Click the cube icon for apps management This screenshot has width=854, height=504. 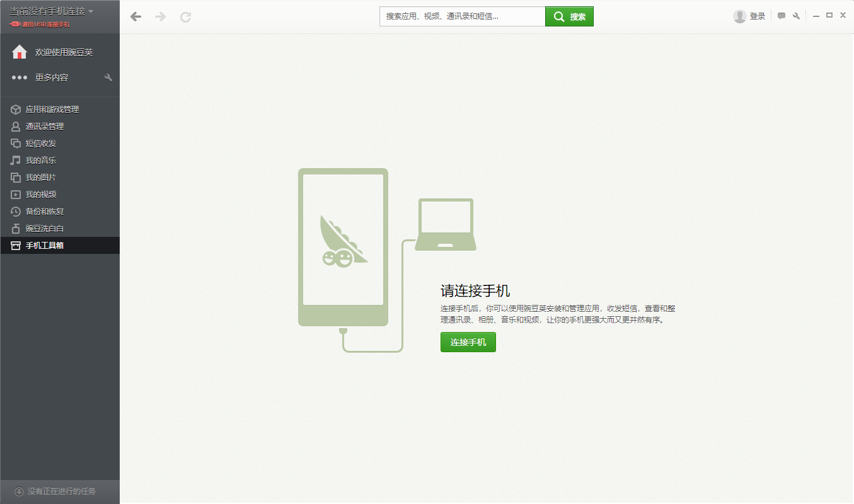(x=16, y=110)
